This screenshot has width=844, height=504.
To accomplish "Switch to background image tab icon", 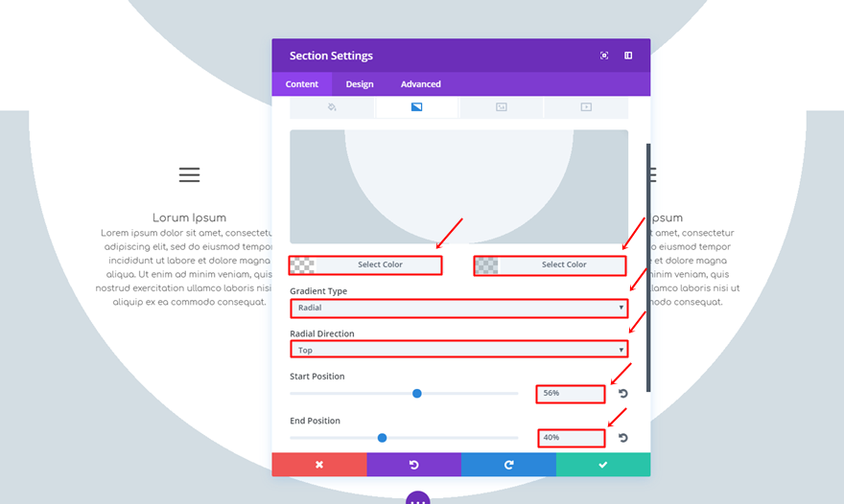I will pyautogui.click(x=501, y=107).
